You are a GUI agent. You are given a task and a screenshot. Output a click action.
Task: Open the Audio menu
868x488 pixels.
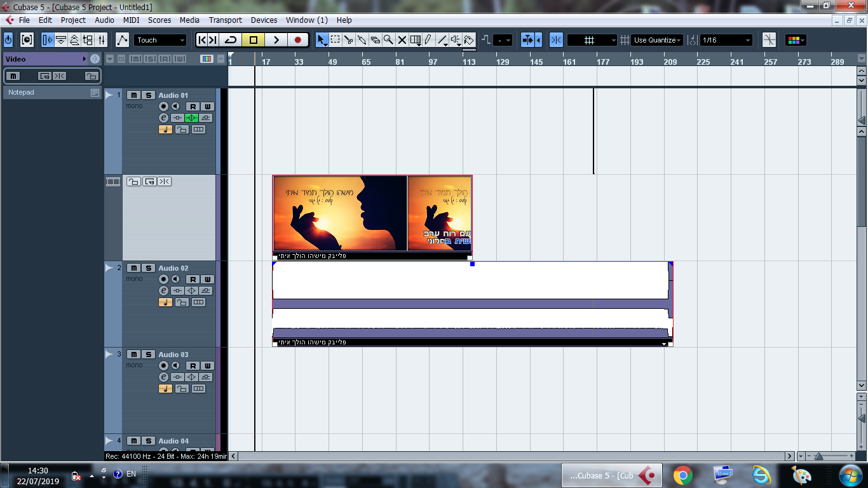pyautogui.click(x=104, y=20)
